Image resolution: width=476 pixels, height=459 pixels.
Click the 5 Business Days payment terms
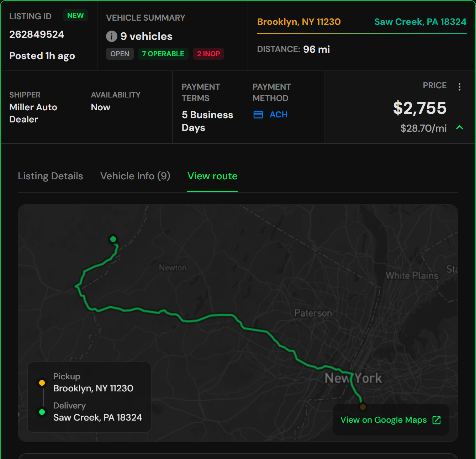coord(207,121)
